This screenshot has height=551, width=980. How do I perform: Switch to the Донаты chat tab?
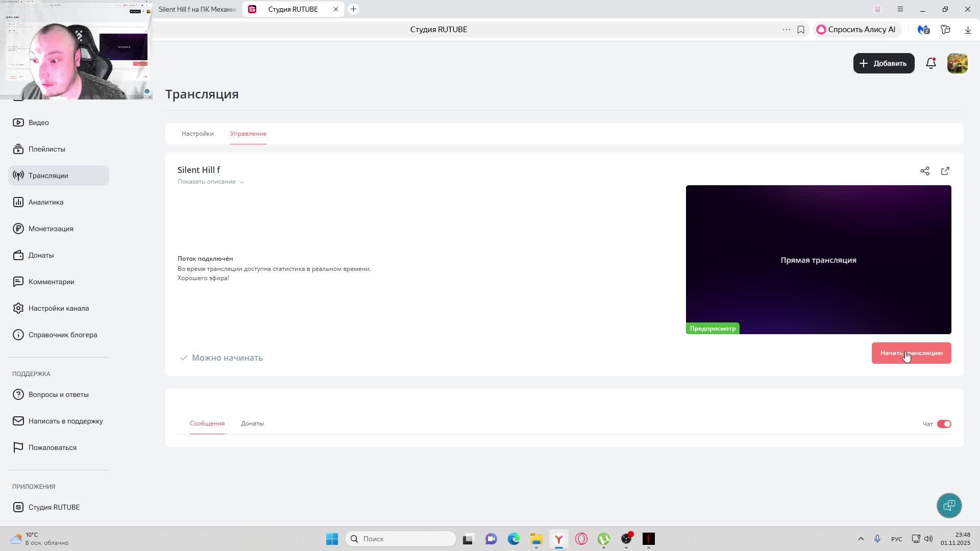[x=252, y=423]
